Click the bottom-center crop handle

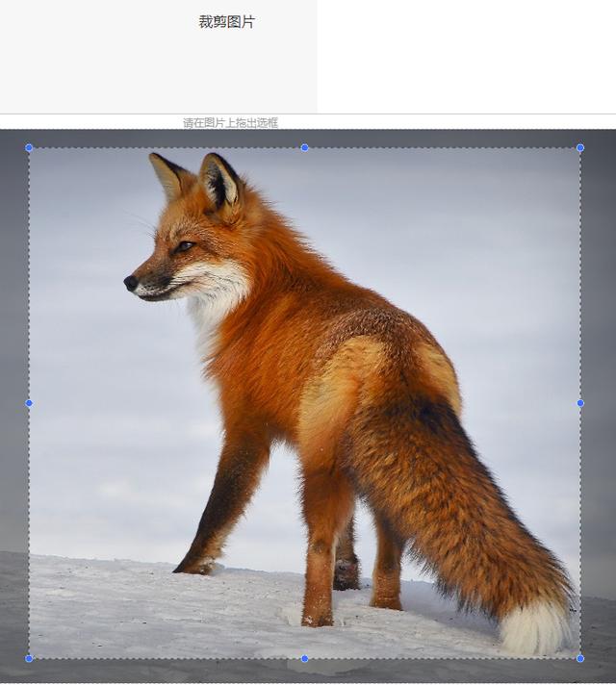(x=305, y=658)
